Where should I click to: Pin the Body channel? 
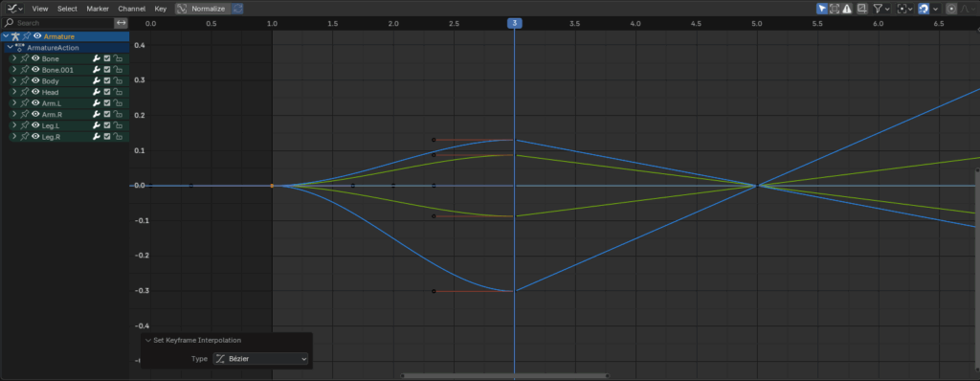coord(25,81)
